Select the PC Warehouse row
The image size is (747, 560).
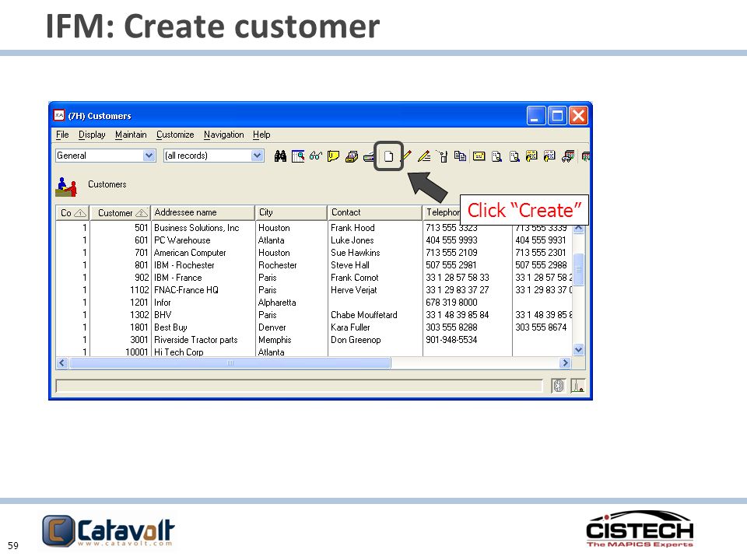[314, 240]
